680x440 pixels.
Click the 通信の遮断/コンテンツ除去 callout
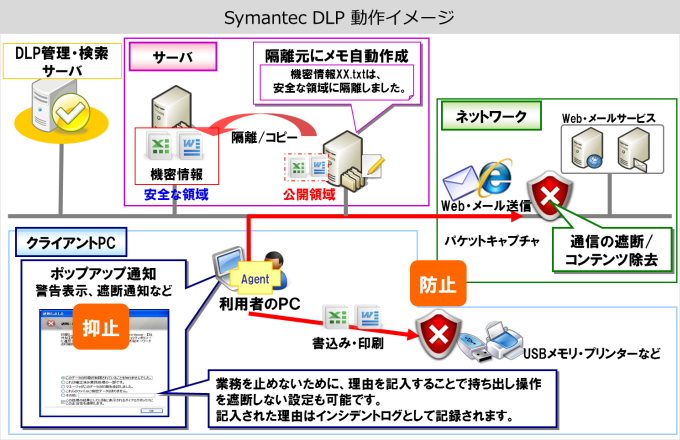(x=612, y=251)
